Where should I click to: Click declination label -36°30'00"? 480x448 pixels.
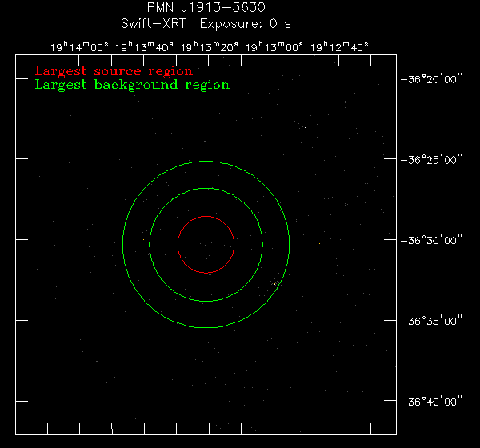pyautogui.click(x=431, y=240)
